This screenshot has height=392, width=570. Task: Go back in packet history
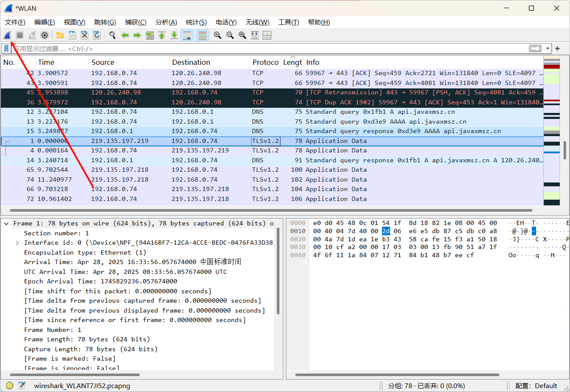click(x=125, y=35)
